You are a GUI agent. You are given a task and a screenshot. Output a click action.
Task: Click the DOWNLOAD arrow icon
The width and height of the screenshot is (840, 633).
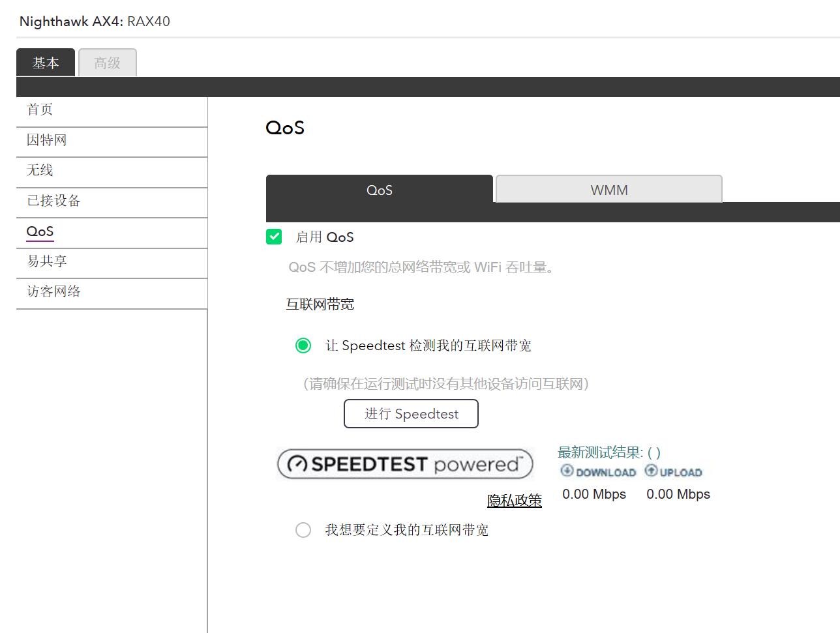567,471
